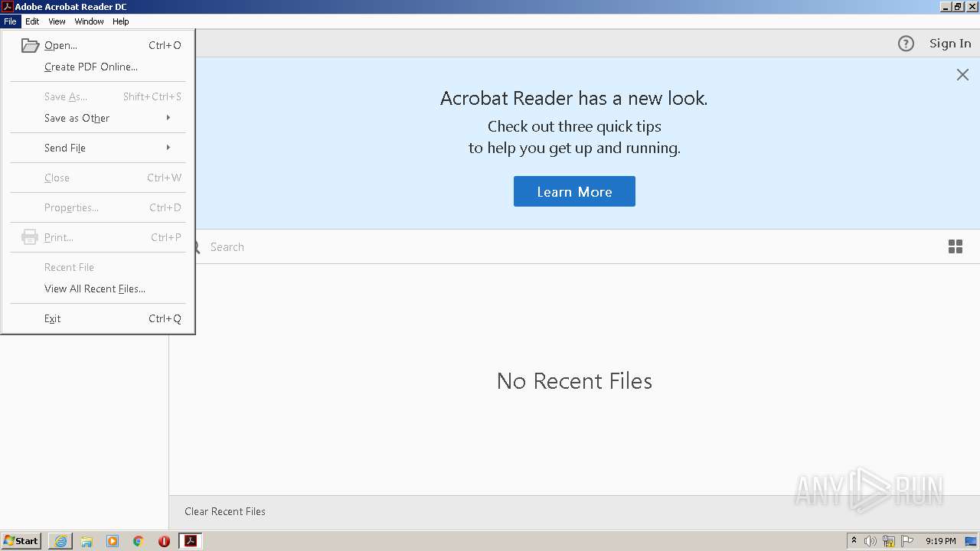
Task: Click the Start button
Action: click(x=21, y=541)
